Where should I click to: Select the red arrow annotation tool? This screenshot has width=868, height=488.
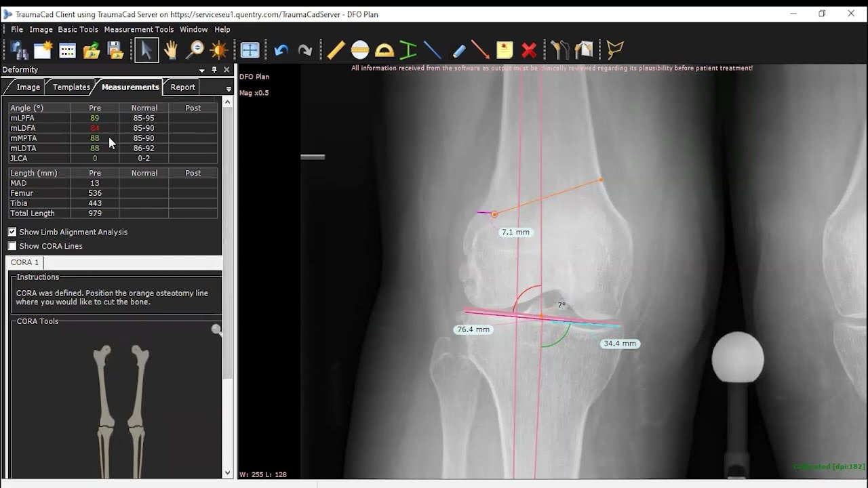pyautogui.click(x=480, y=50)
